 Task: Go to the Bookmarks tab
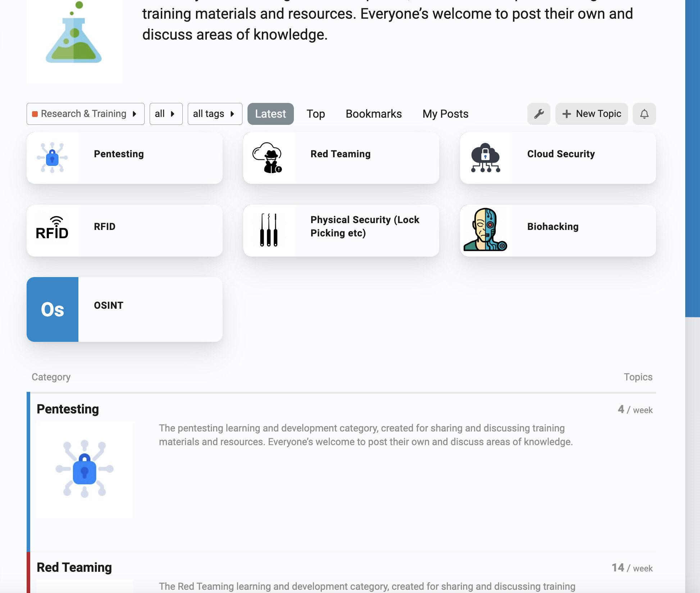point(373,114)
